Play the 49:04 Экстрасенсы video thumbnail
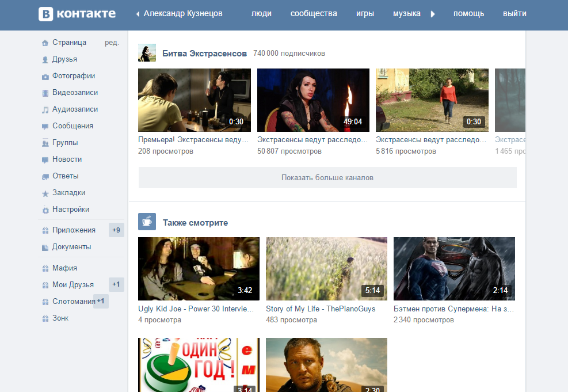This screenshot has width=568, height=392. point(313,100)
